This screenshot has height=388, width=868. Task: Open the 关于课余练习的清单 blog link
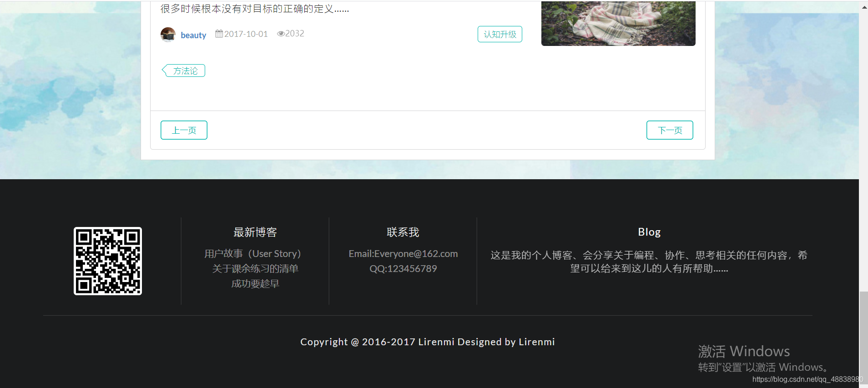coord(255,269)
